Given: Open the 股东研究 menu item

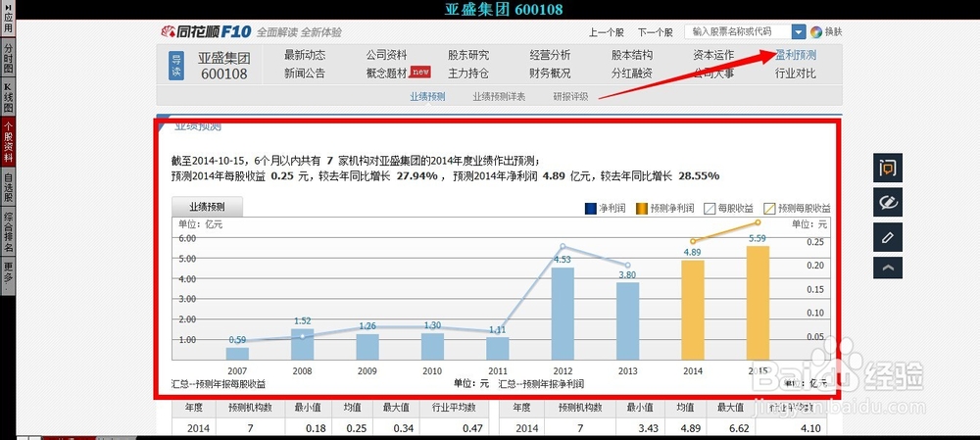Looking at the screenshot, I should tap(468, 55).
